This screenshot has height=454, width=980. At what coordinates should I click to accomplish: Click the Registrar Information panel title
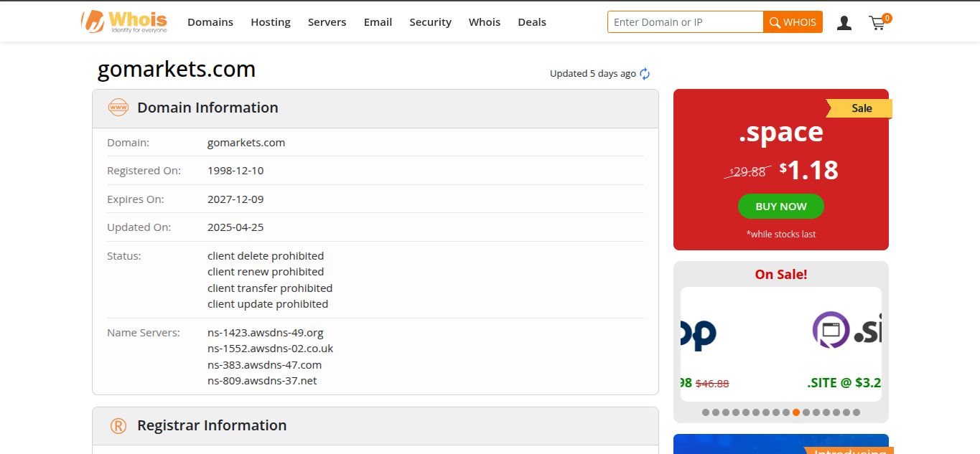(x=212, y=426)
